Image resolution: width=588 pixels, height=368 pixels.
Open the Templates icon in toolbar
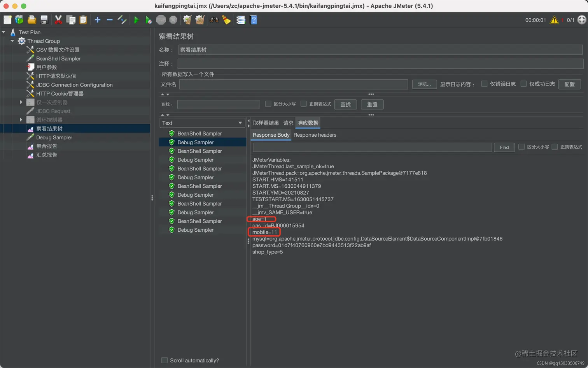19,19
